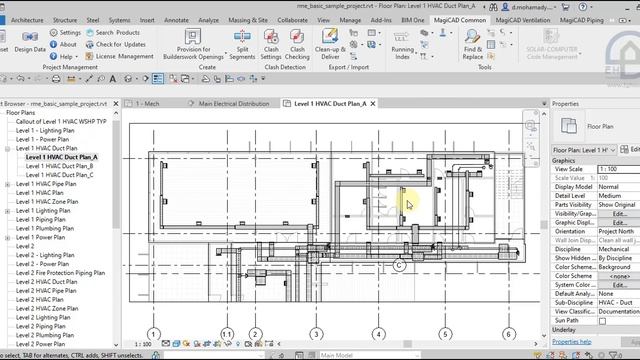Select Level 1 HVAC Duct Plan_B view
The width and height of the screenshot is (640, 360).
59,166
